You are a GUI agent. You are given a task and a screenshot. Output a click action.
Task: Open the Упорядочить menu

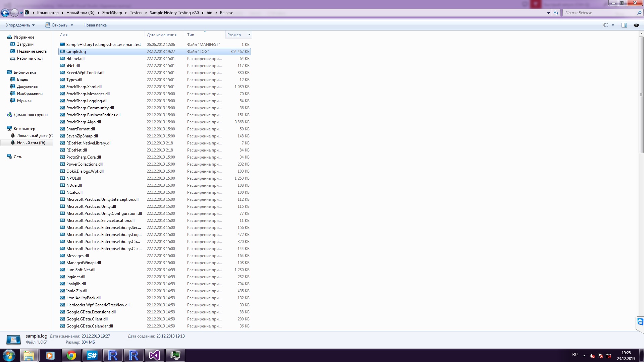click(20, 25)
